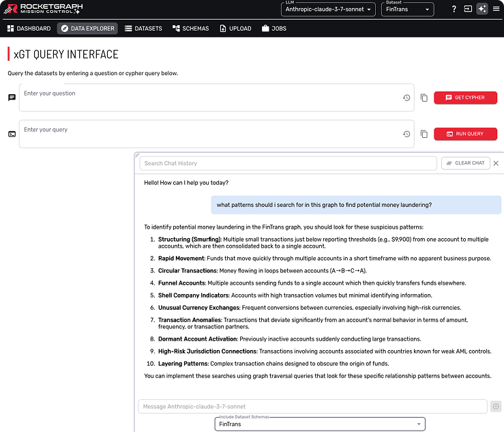Click the Run Query button
This screenshot has height=432, width=504.
(x=465, y=134)
